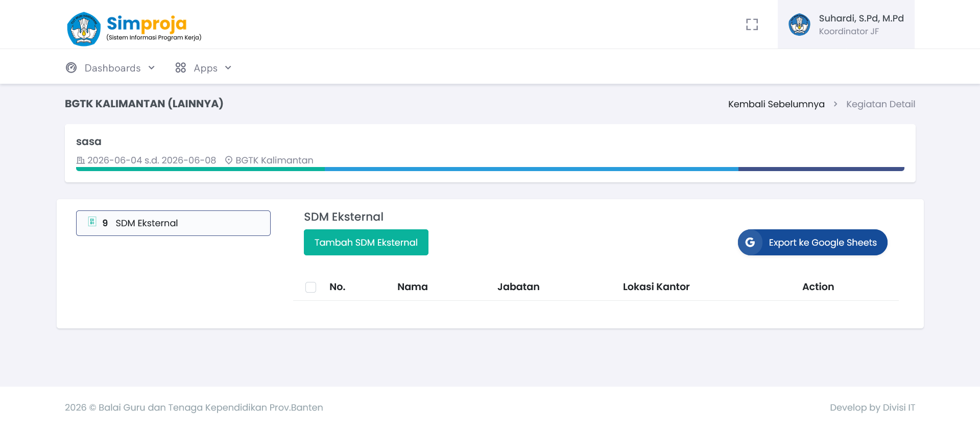Click the green progress bar segment

200,169
